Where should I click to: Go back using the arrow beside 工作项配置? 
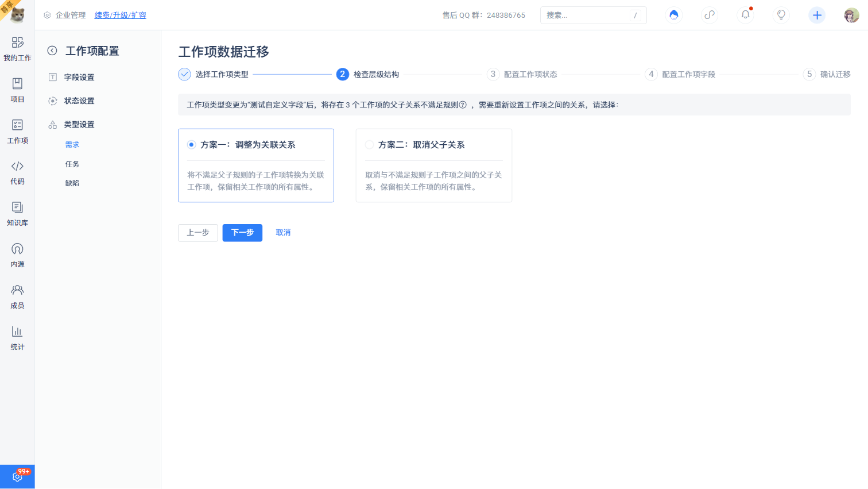click(x=52, y=51)
